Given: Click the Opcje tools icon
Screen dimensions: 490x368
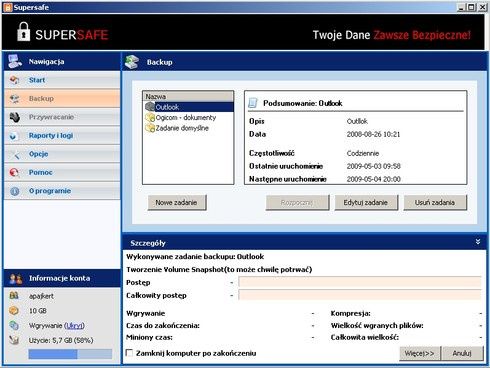Looking at the screenshot, I should tap(14, 154).
